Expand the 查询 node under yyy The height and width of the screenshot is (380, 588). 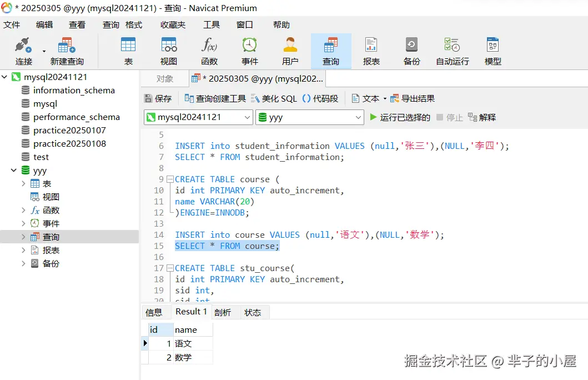pyautogui.click(x=23, y=237)
